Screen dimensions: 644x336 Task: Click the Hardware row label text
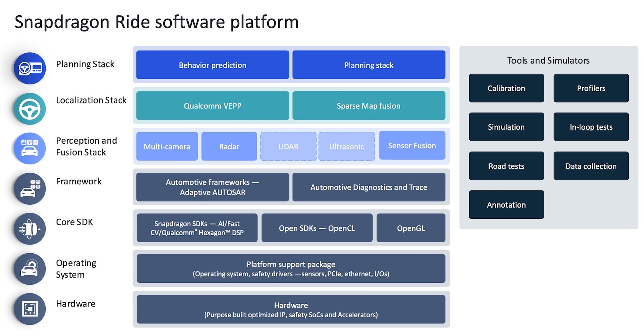point(76,303)
